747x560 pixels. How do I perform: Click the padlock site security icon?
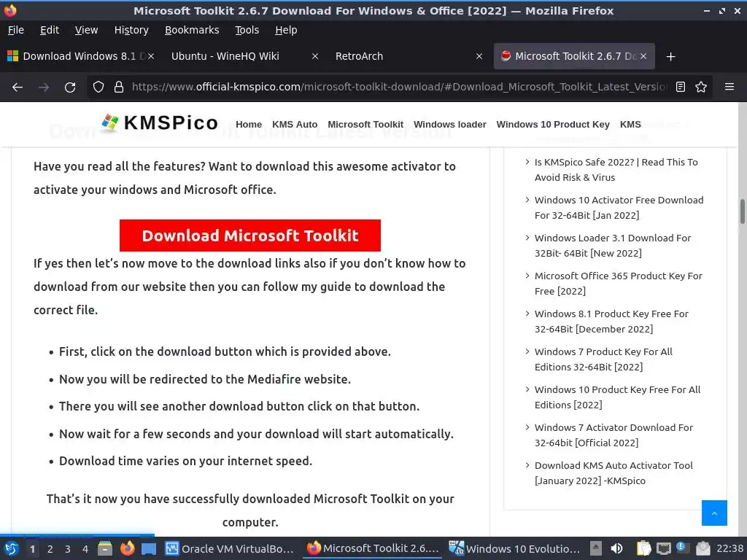tap(119, 87)
